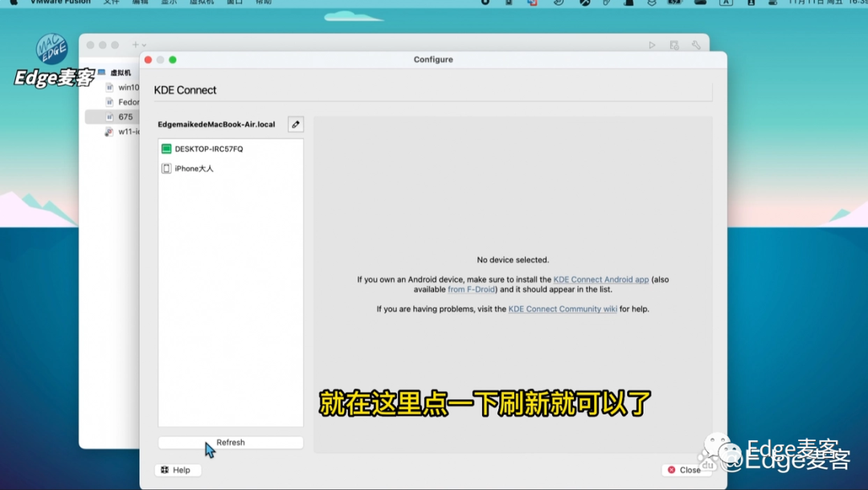Close the Configure window with red button
The width and height of the screenshot is (868, 490).
(x=149, y=59)
